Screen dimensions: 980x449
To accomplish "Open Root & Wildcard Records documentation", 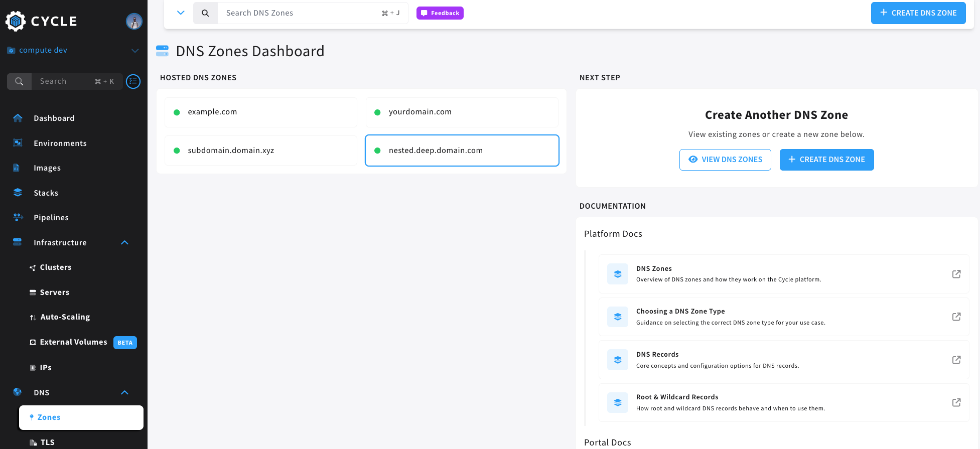I will pos(784,402).
